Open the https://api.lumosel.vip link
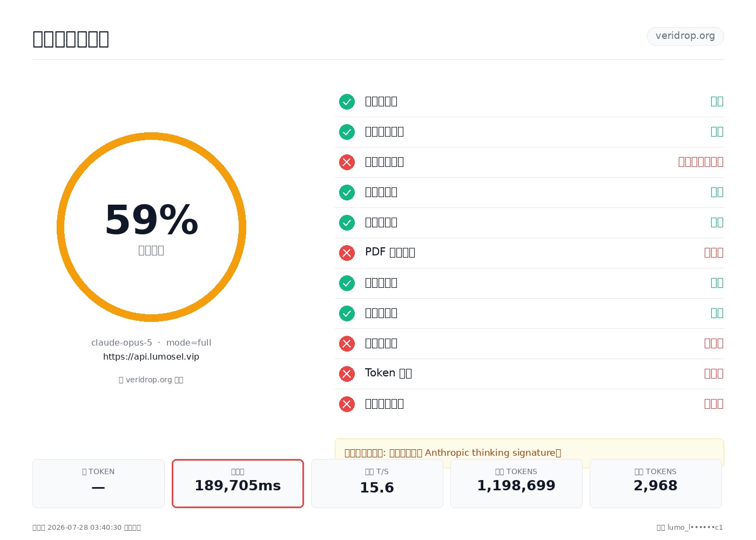756x540 pixels. [x=151, y=357]
